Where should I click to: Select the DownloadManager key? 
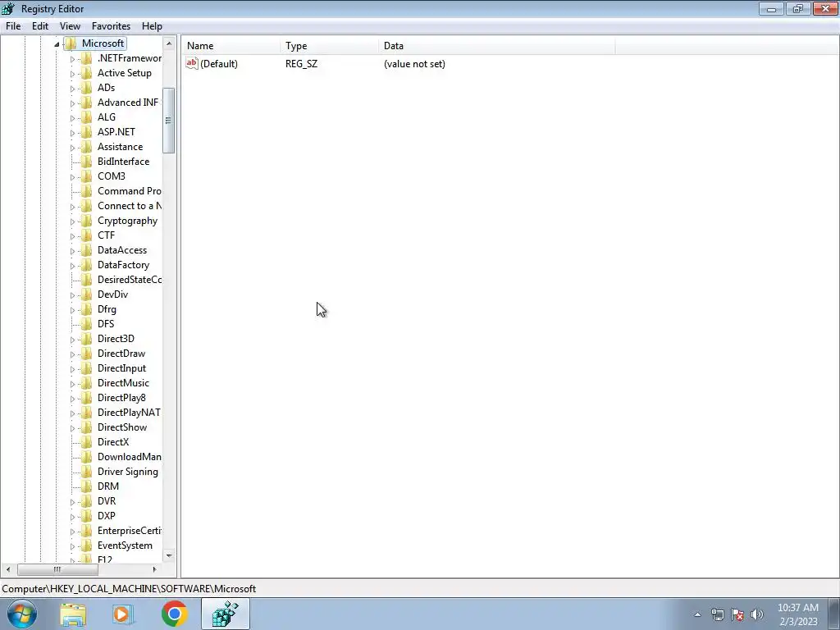pos(129,457)
